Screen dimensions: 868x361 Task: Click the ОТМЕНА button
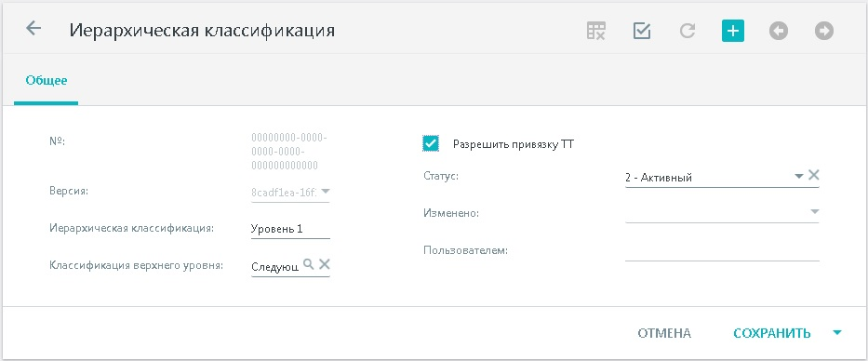tap(664, 333)
